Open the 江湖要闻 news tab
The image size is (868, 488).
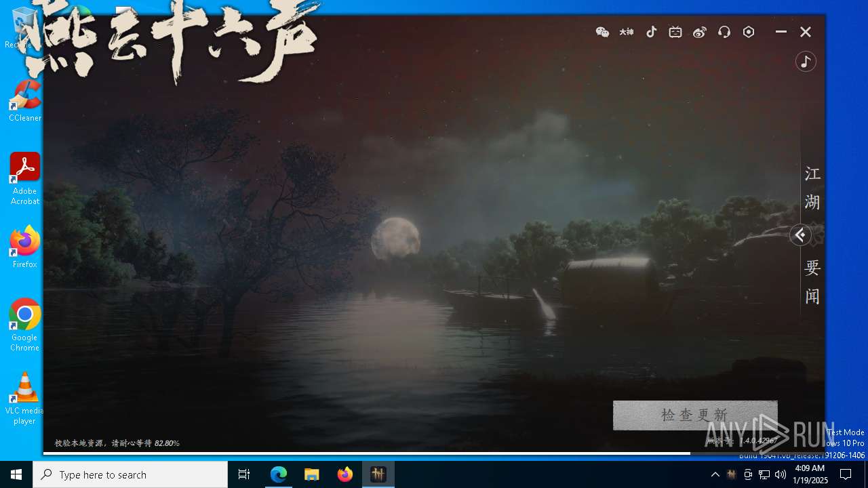point(812,235)
